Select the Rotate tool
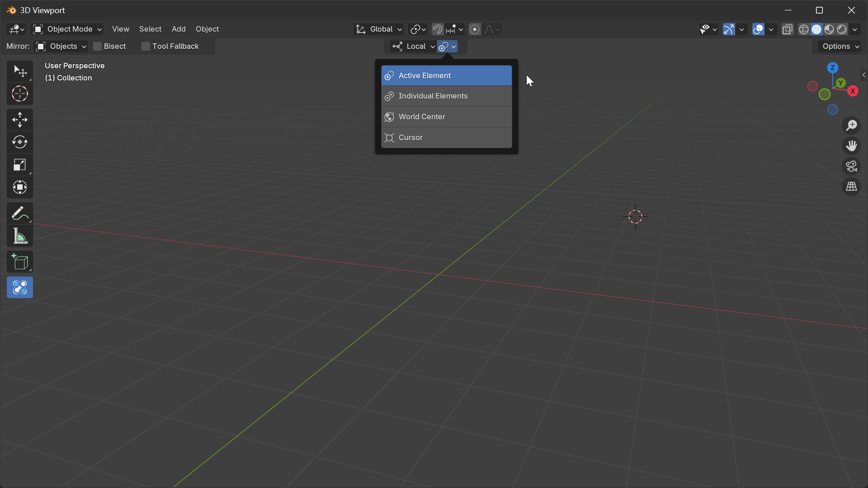 (19, 142)
